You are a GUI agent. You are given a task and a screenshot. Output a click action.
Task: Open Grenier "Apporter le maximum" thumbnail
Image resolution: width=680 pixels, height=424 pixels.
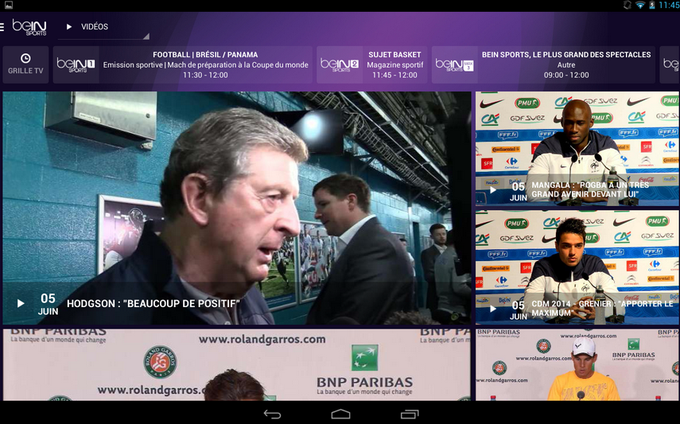coord(577,267)
